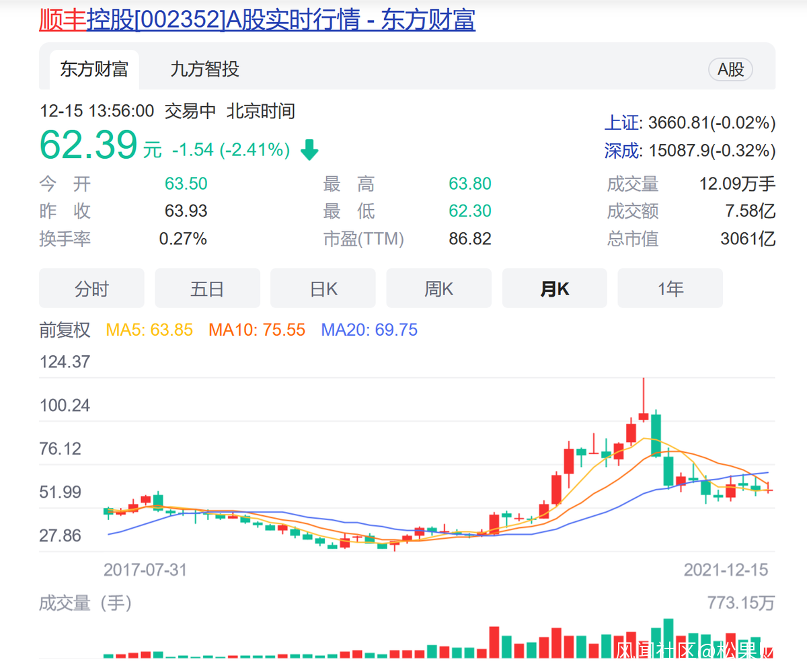Click the 上证 index value 3660.81(-0.02%)
The image size is (807, 672).
click(712, 123)
